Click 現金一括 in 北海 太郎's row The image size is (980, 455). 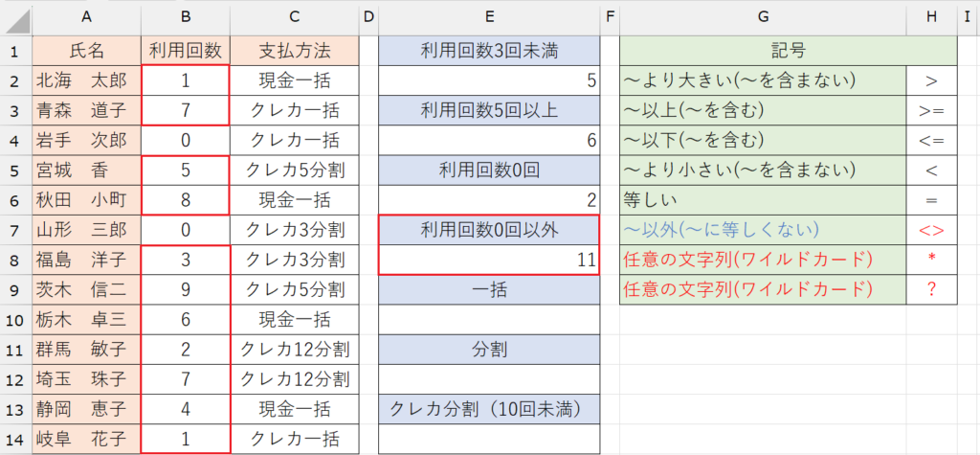click(x=295, y=80)
